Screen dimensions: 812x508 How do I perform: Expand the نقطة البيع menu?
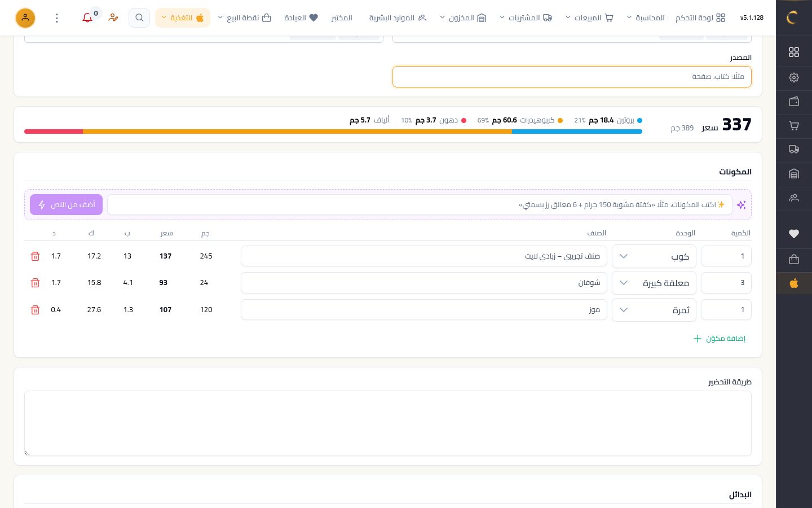(x=244, y=18)
